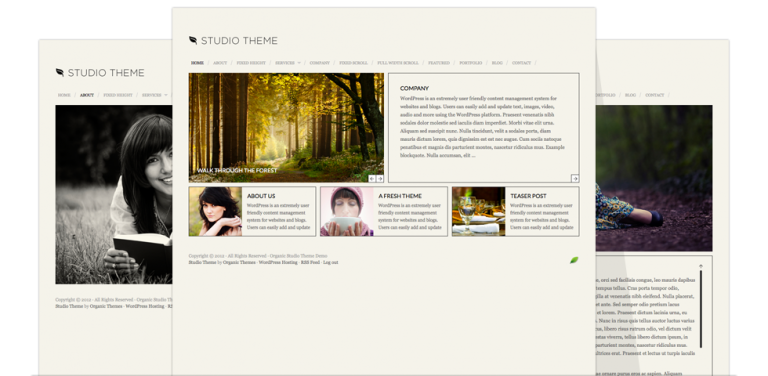Image resolution: width=768 pixels, height=376 pixels.
Task: Click leaf logo on left About page
Action: tap(60, 72)
